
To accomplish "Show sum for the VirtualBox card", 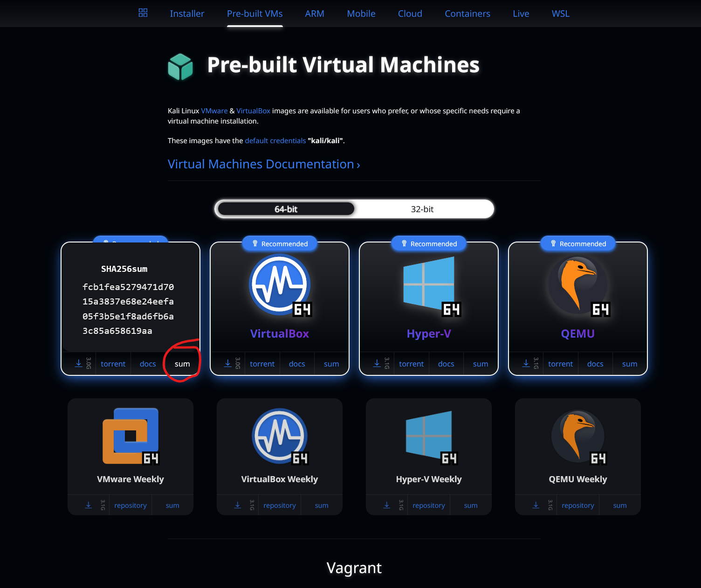I will (331, 364).
